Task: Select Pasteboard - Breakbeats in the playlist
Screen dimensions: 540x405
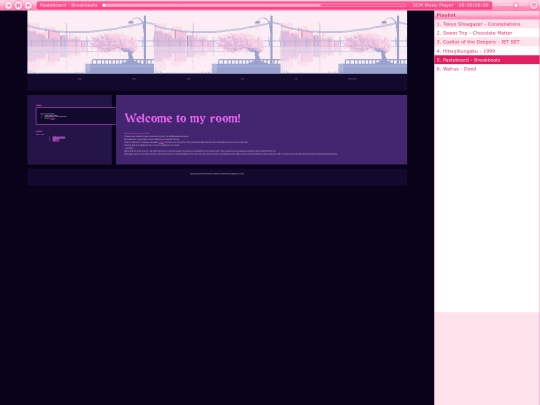Action: [487, 60]
